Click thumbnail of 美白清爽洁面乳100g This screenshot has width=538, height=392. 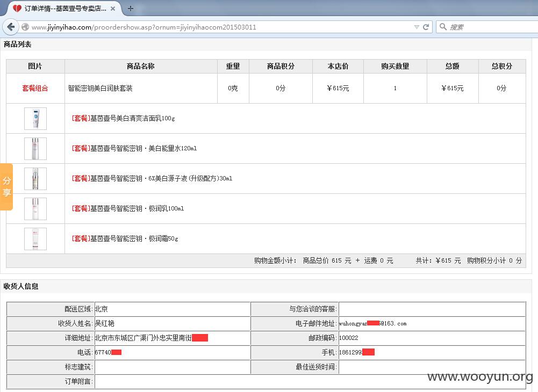point(35,119)
